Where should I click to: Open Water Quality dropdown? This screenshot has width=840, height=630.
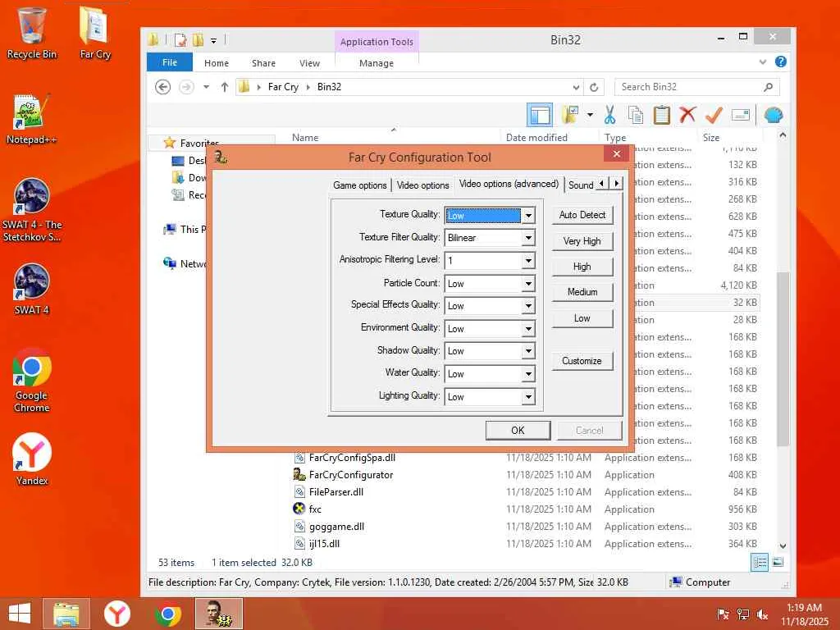pyautogui.click(x=528, y=374)
